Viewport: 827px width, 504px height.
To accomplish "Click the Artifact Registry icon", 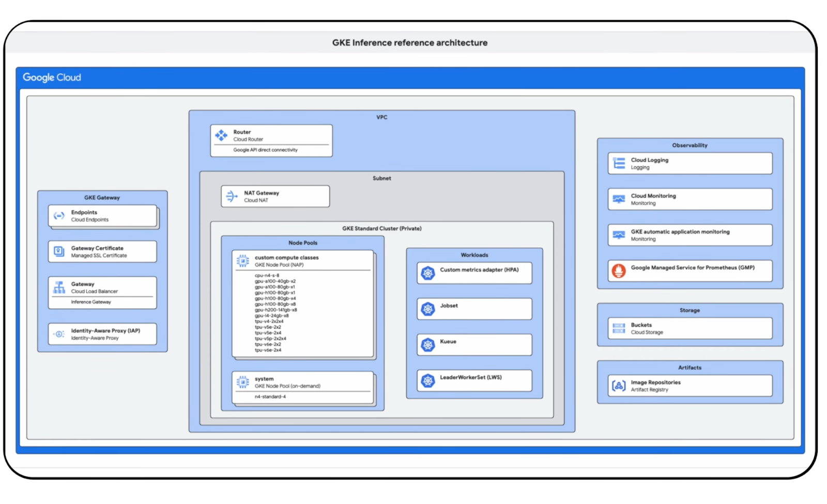I will [x=619, y=386].
